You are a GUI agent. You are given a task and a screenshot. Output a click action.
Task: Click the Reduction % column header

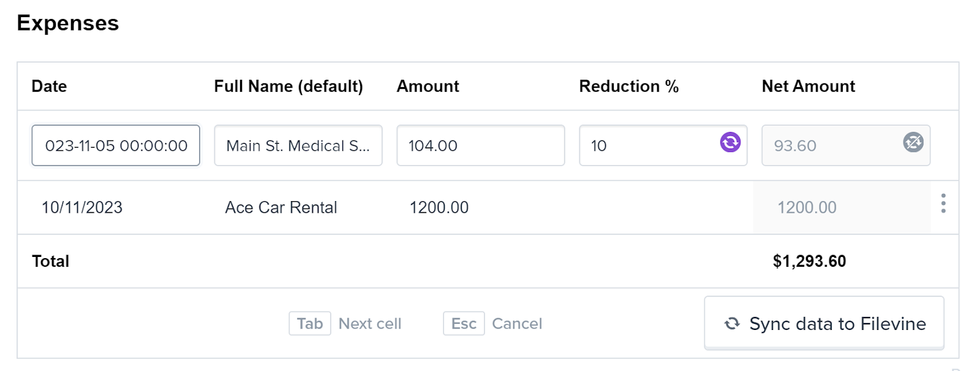tap(629, 86)
